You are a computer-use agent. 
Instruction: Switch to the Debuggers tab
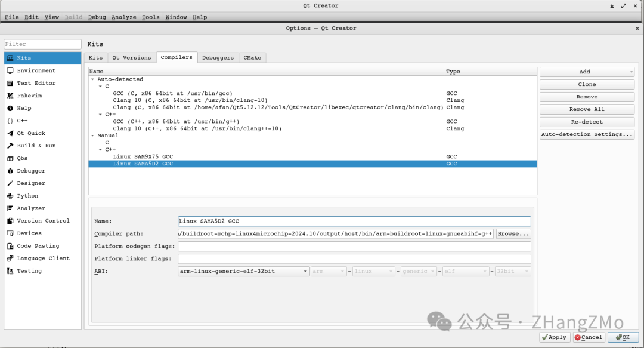(218, 57)
